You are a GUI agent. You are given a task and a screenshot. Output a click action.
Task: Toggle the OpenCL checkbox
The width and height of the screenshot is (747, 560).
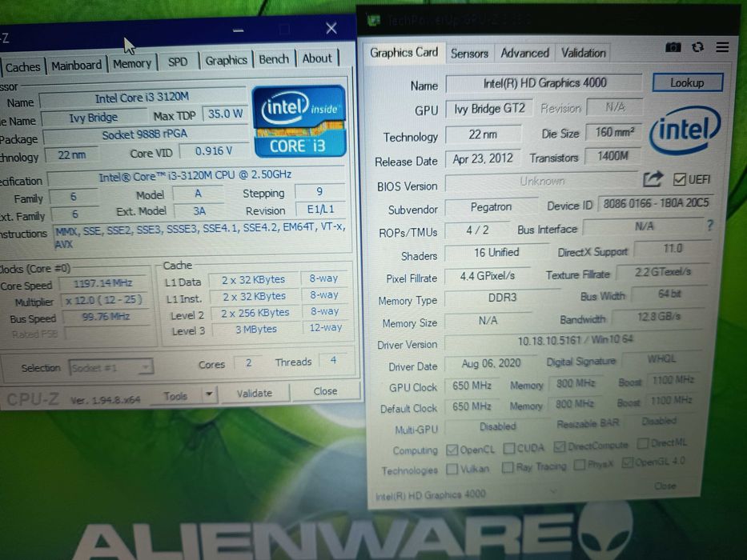point(452,450)
